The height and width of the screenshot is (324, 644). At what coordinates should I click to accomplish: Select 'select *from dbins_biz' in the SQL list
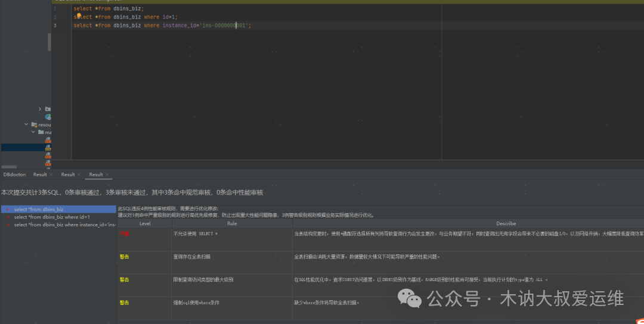[x=58, y=209]
